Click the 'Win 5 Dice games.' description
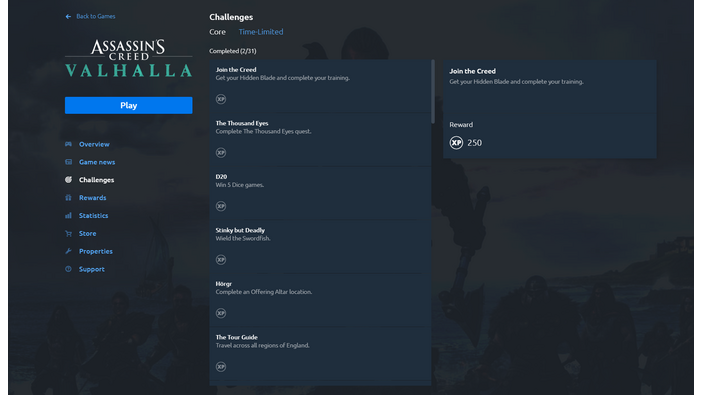The image size is (702, 395). tap(240, 185)
